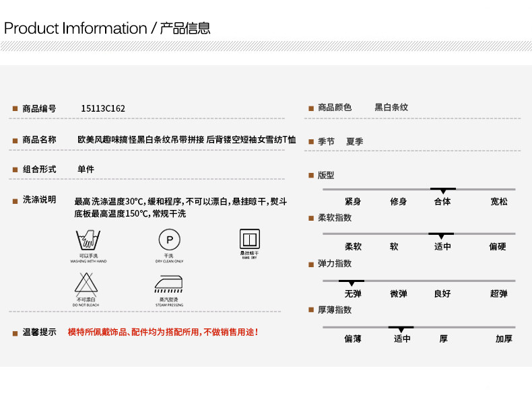Click the 偏薄 thickness option

tap(353, 338)
